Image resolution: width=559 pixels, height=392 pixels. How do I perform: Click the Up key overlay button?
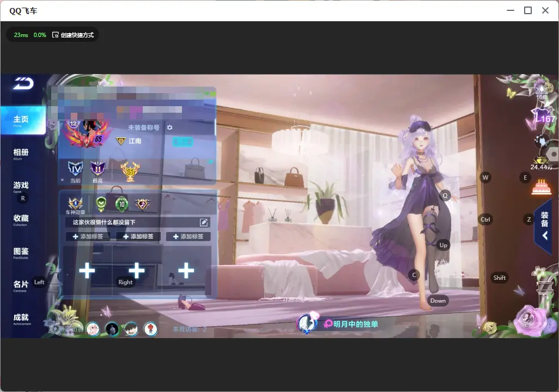(x=443, y=245)
